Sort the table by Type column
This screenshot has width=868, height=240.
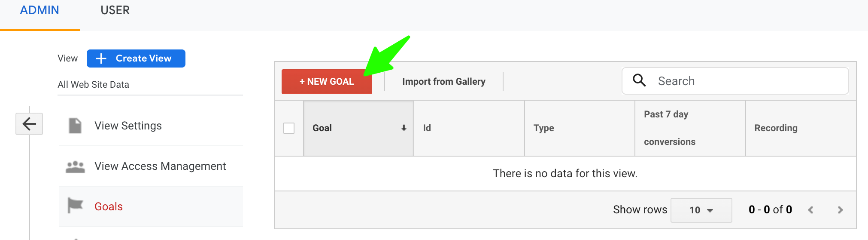coord(543,128)
